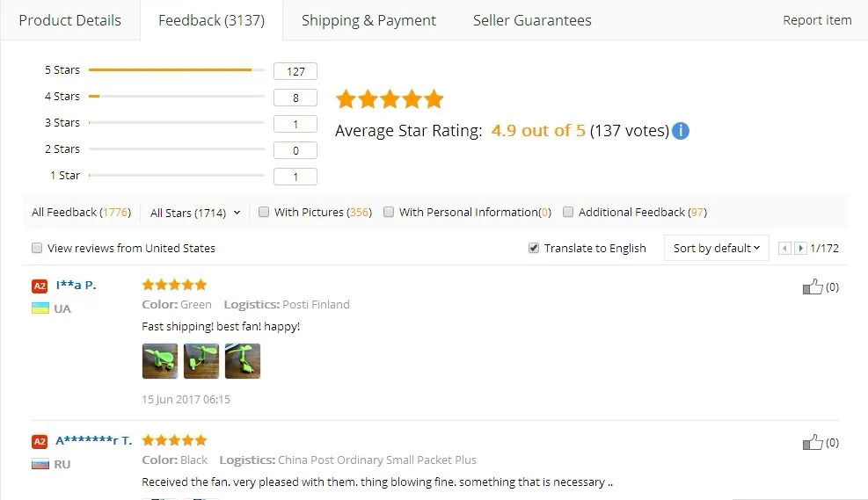Image resolution: width=868 pixels, height=500 pixels.
Task: Click the Ukraine flag icon
Action: pos(40,308)
